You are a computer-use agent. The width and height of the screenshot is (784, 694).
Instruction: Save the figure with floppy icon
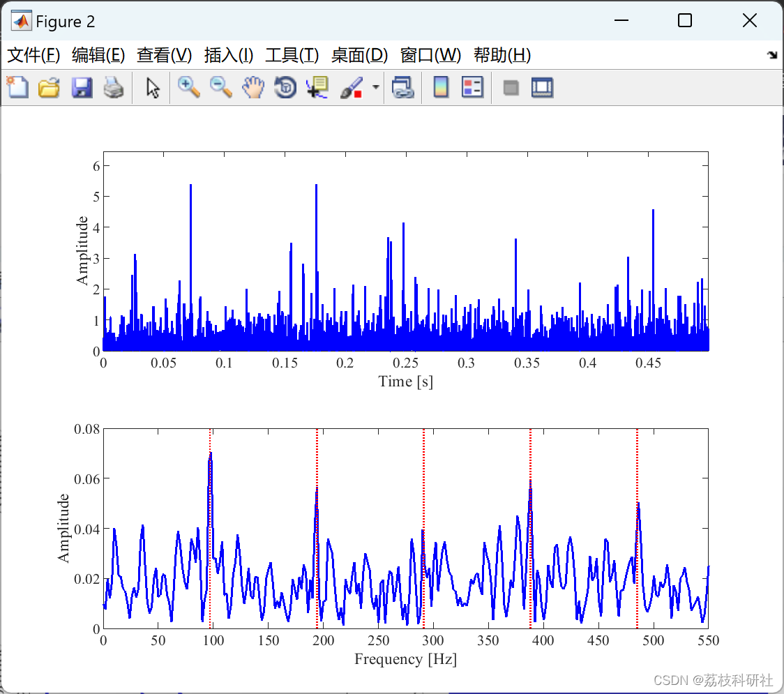(82, 87)
